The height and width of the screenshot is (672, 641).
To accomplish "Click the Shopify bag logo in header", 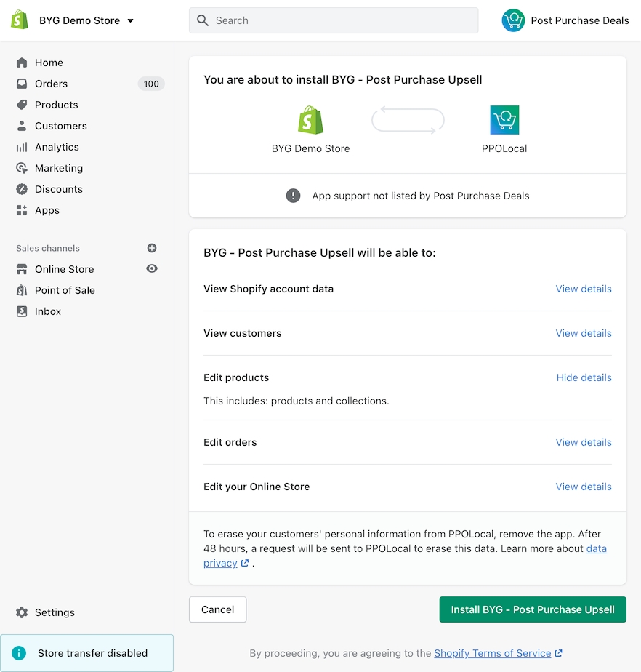I will 20,20.
